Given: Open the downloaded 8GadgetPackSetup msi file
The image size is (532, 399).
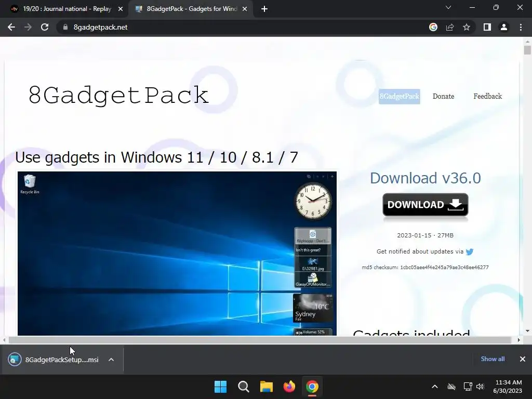Looking at the screenshot, I should tap(54, 360).
